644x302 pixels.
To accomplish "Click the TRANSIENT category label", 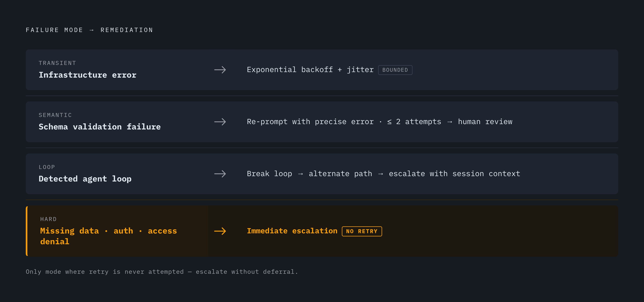I will point(57,63).
